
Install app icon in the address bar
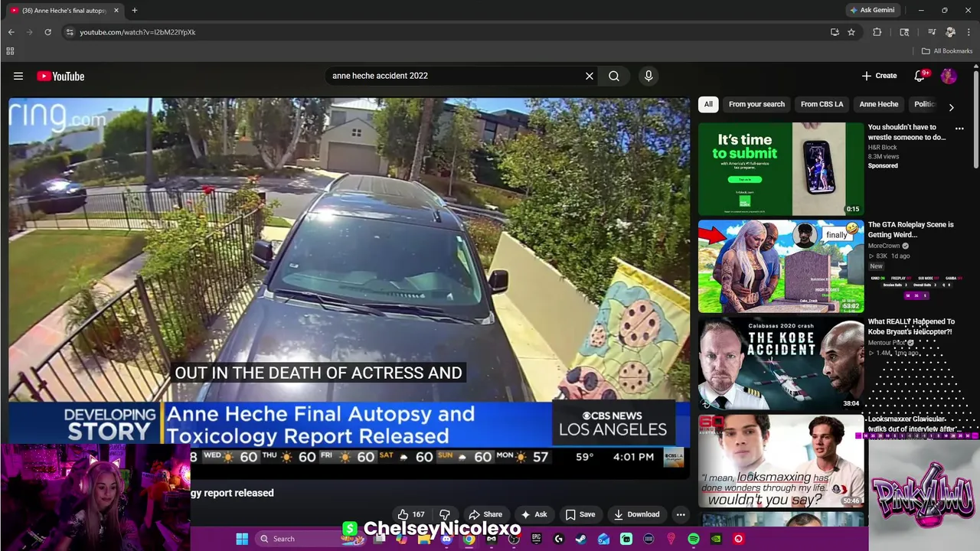pyautogui.click(x=835, y=32)
